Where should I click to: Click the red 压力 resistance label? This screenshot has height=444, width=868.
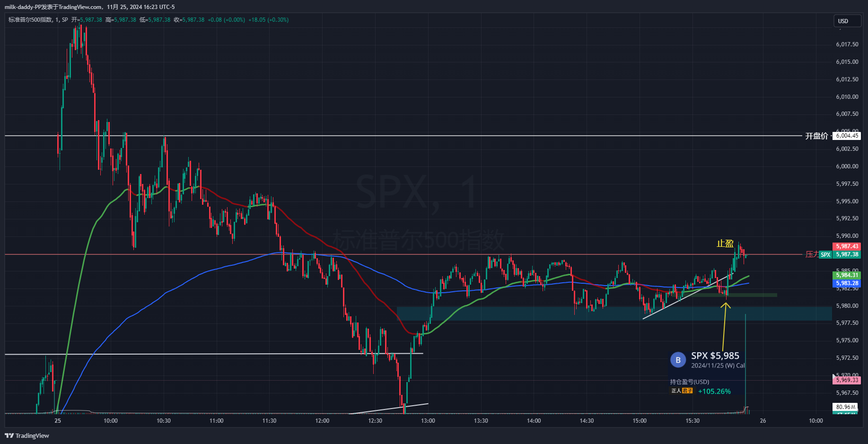point(812,254)
